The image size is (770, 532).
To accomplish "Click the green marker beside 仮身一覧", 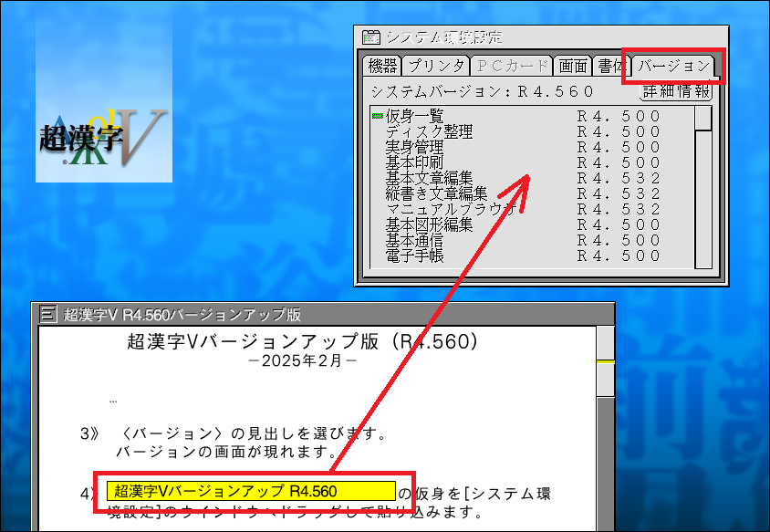I will [x=377, y=116].
